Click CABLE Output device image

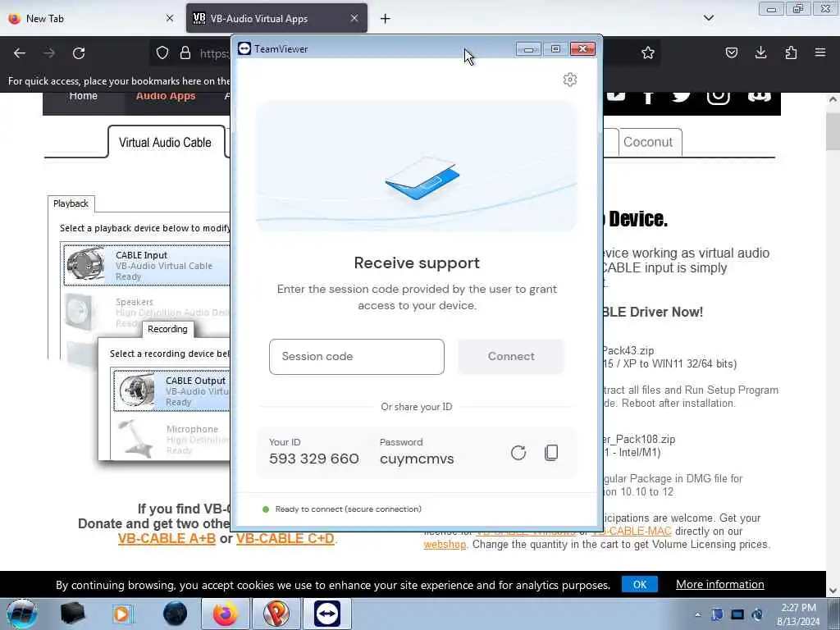137,390
